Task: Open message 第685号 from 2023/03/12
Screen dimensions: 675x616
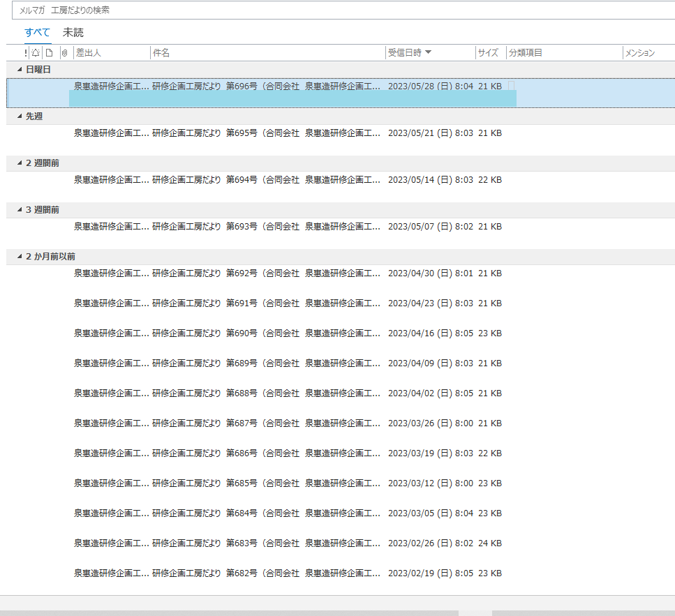Action: (x=341, y=490)
